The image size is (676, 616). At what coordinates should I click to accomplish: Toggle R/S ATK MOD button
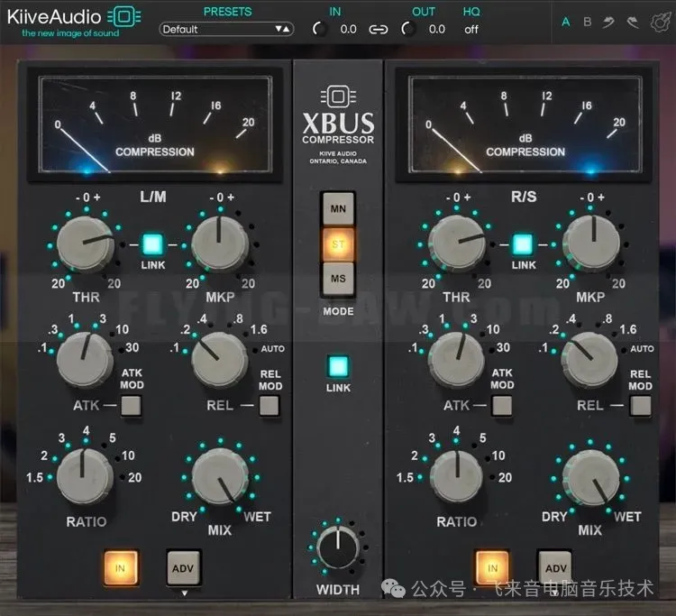coord(502,406)
